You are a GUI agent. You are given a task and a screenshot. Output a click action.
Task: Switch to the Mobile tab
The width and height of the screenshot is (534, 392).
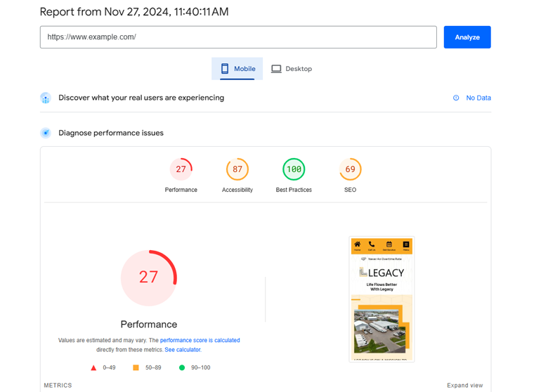237,69
